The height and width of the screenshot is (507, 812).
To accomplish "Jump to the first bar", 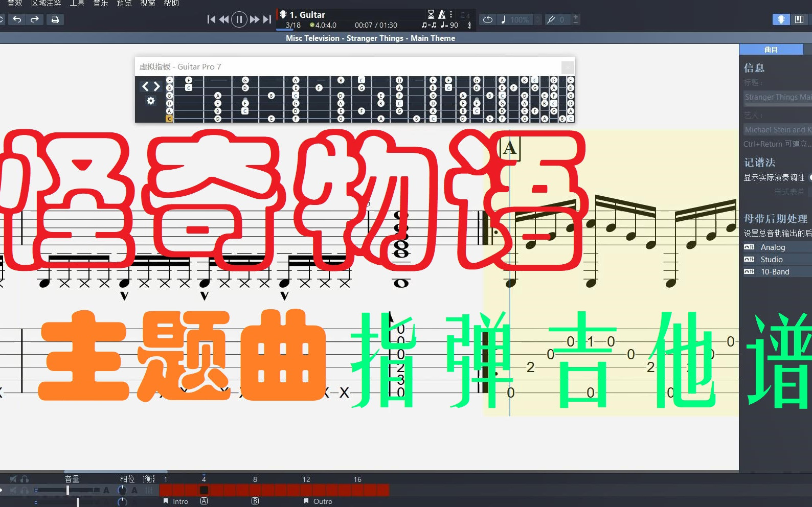I will (x=211, y=19).
